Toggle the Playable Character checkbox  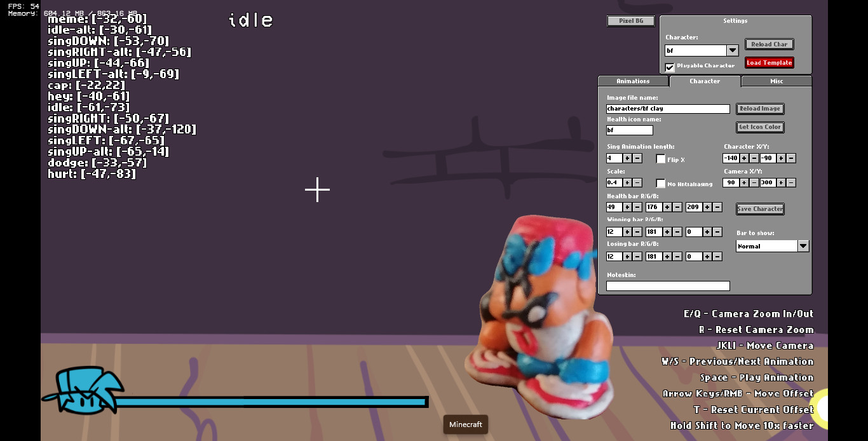(x=670, y=66)
